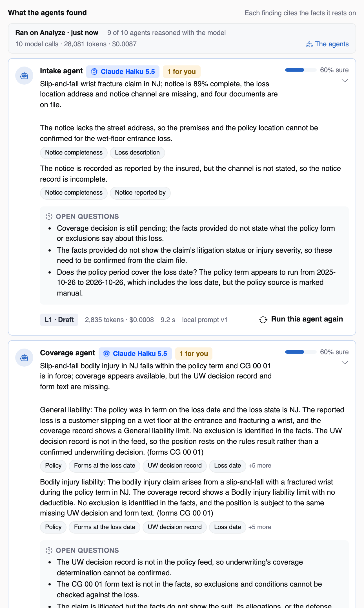Click the chip icon in Intake agent model badge
Image resolution: width=364 pixels, height=608 pixels.
pyautogui.click(x=94, y=72)
